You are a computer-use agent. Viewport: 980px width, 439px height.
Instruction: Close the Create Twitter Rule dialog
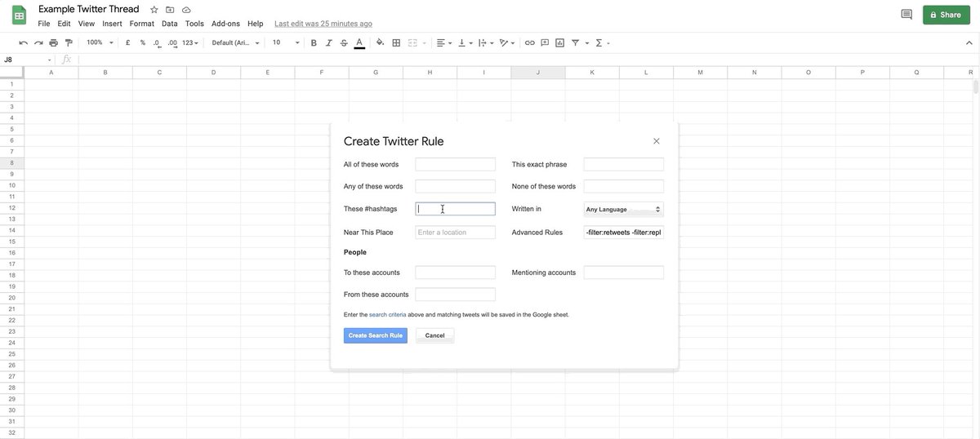(656, 141)
